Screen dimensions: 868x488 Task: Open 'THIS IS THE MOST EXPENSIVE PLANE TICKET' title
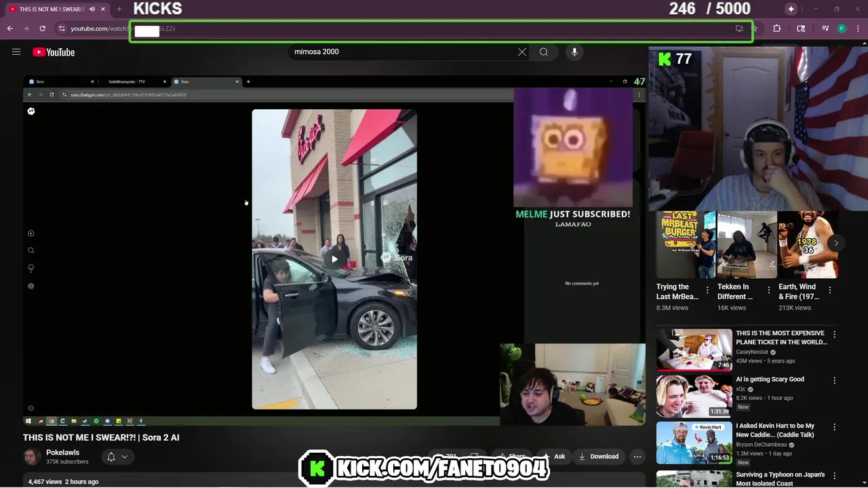point(781,338)
